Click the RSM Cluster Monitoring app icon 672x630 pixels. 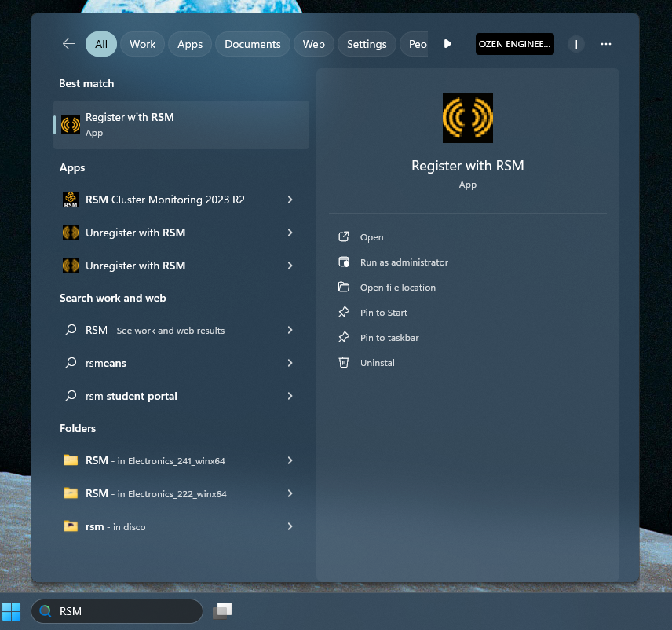click(71, 200)
